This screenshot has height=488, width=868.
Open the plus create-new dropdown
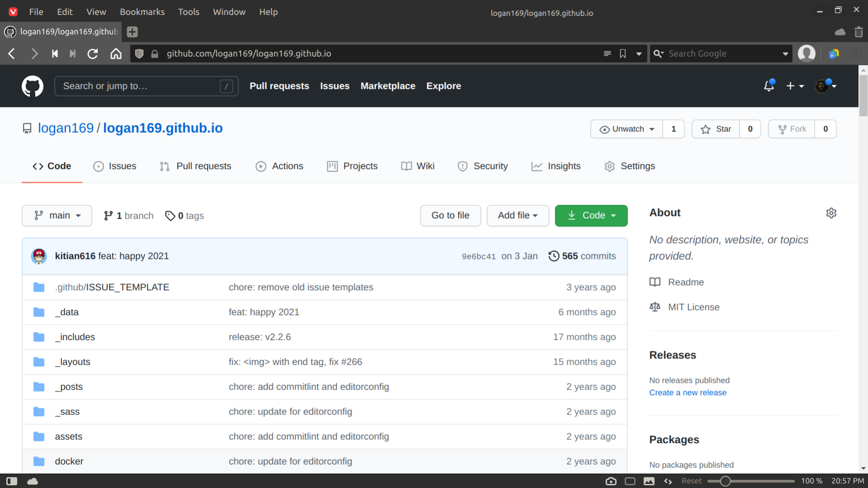pyautogui.click(x=795, y=86)
